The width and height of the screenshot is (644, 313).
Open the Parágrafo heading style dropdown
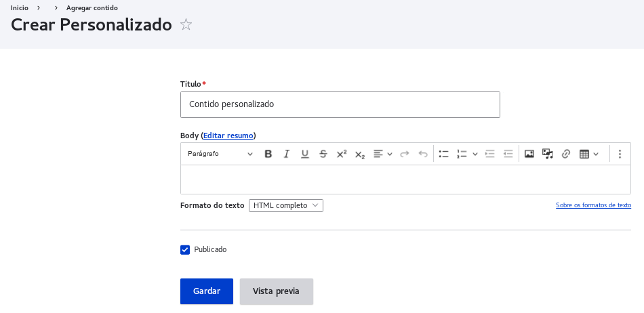pyautogui.click(x=220, y=154)
